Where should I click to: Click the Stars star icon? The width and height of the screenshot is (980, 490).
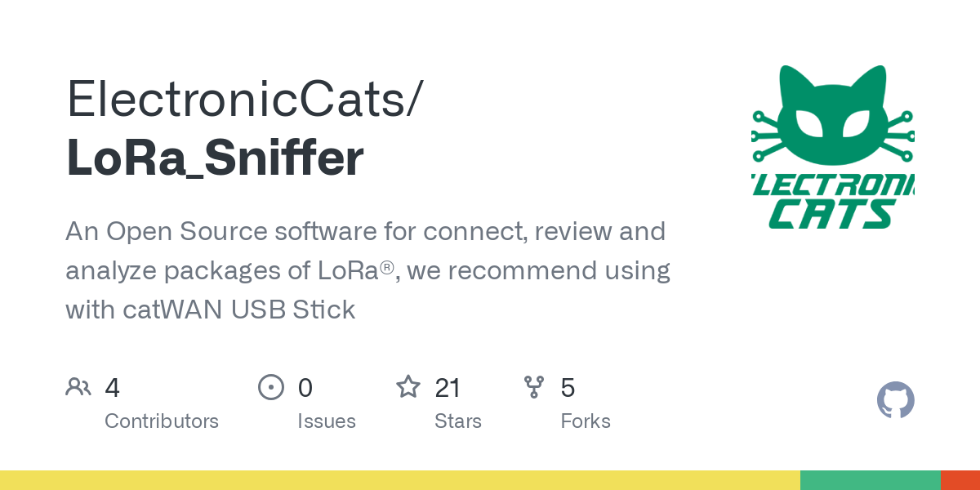point(408,387)
